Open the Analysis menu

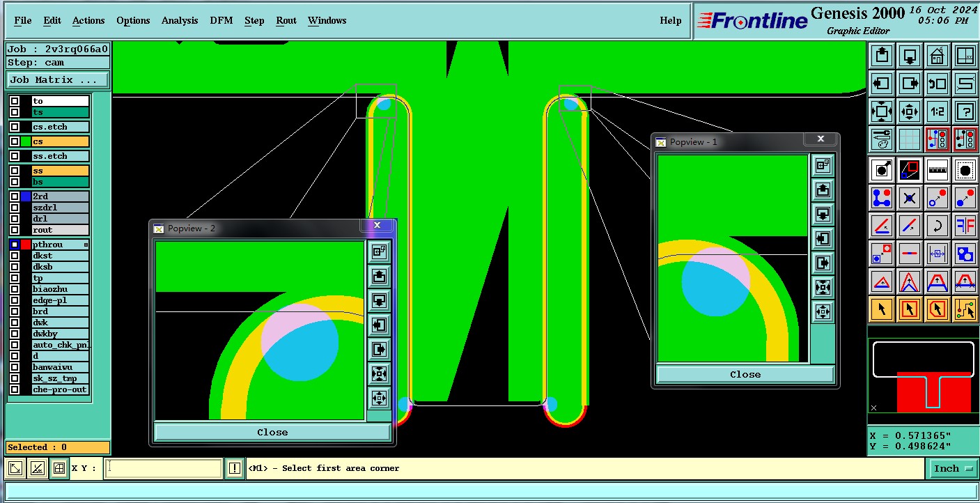tap(180, 20)
